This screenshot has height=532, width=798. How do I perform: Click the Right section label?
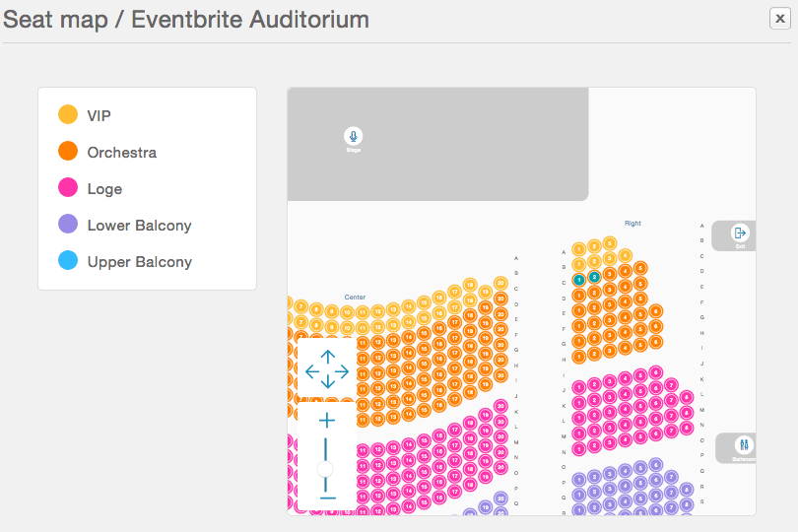[632, 223]
